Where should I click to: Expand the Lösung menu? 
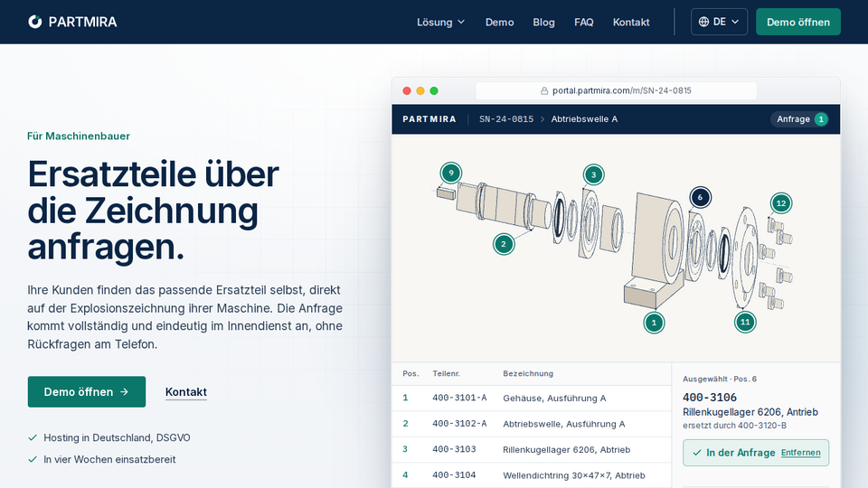(440, 22)
